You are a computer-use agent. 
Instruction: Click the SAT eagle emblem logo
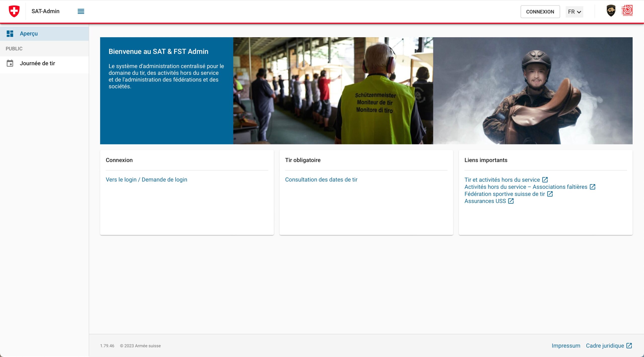pyautogui.click(x=611, y=11)
